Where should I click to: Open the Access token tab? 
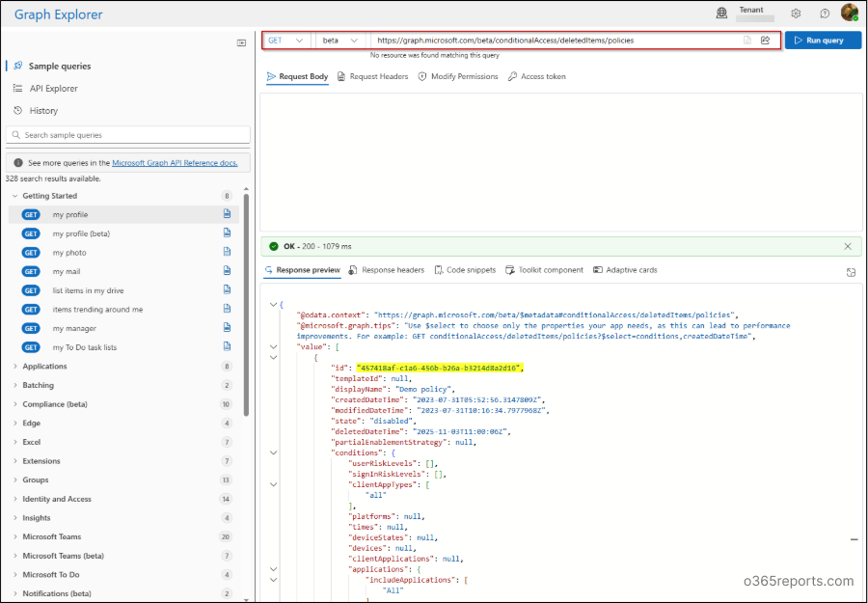537,76
